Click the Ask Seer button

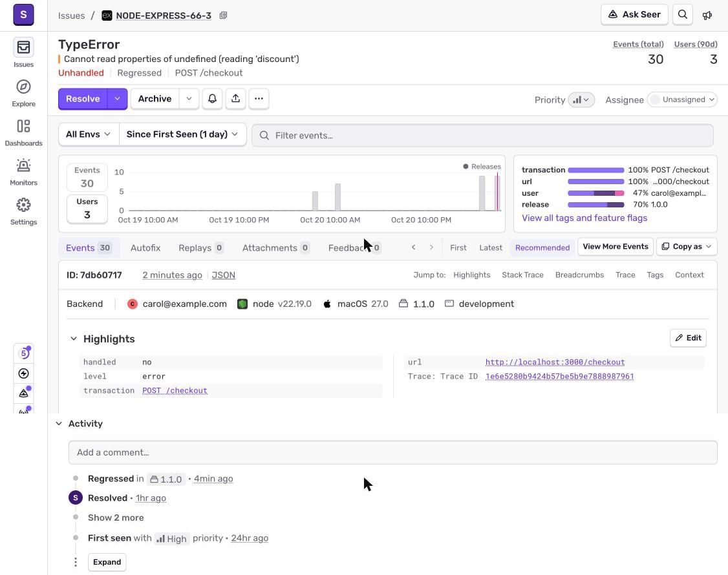(x=634, y=14)
